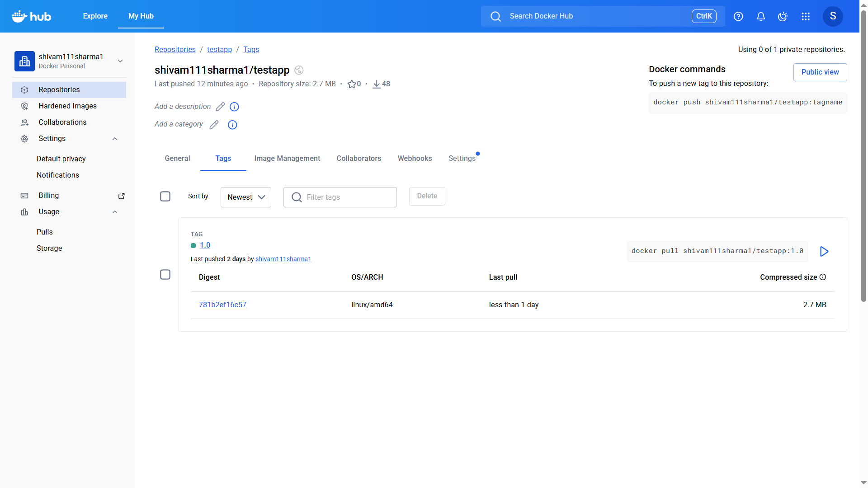Screen dimensions: 868x488
Task: Open the help icon in the top bar
Action: [738, 16]
